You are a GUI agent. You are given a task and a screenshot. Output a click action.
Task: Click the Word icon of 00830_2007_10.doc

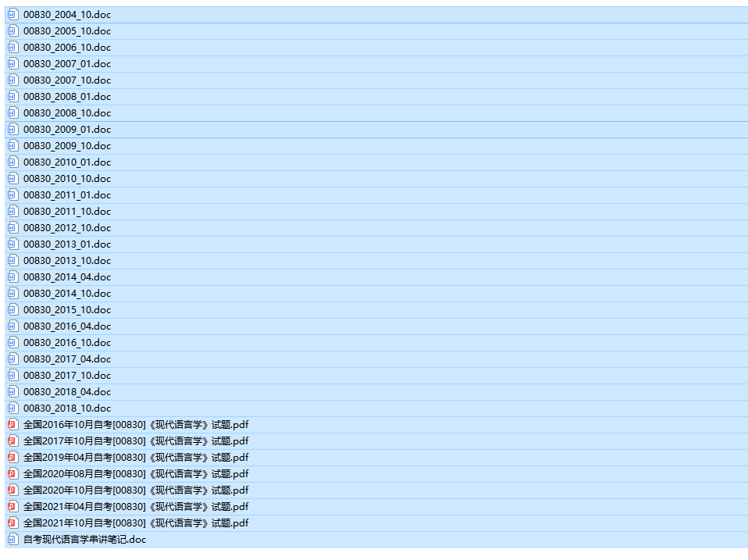(x=12, y=80)
